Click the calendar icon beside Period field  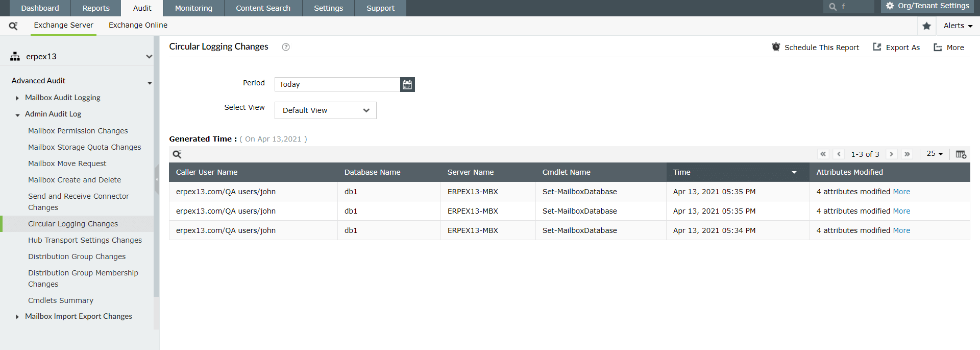pyautogui.click(x=407, y=84)
